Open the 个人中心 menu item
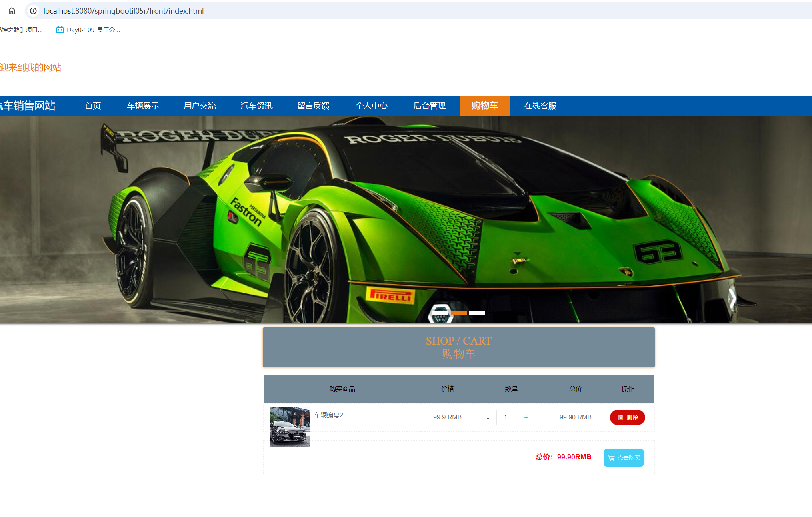 click(x=371, y=106)
